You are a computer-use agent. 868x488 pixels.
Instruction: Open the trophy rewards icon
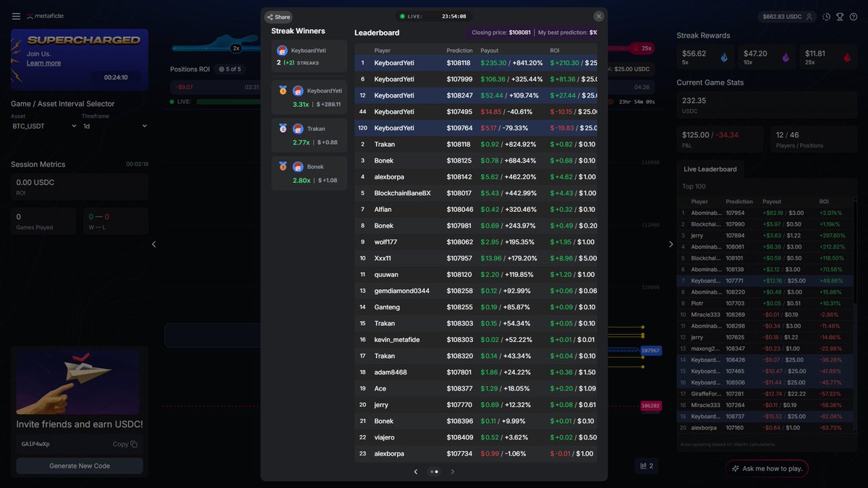(x=840, y=15)
